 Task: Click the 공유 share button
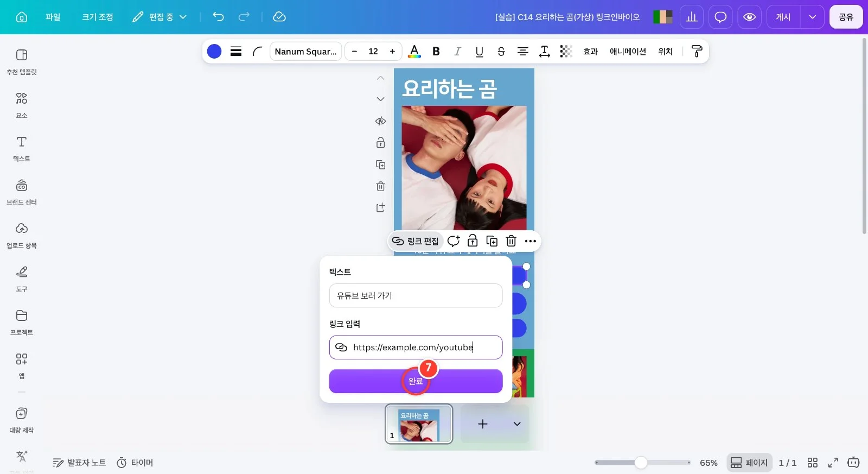(846, 17)
